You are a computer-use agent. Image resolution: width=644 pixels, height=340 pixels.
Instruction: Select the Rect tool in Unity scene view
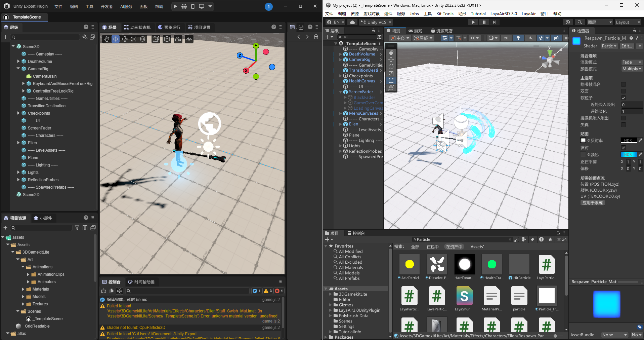(x=391, y=81)
